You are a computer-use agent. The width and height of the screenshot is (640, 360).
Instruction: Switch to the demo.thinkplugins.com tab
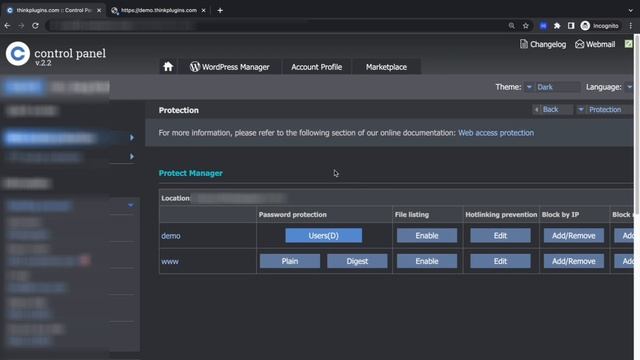coord(158,10)
